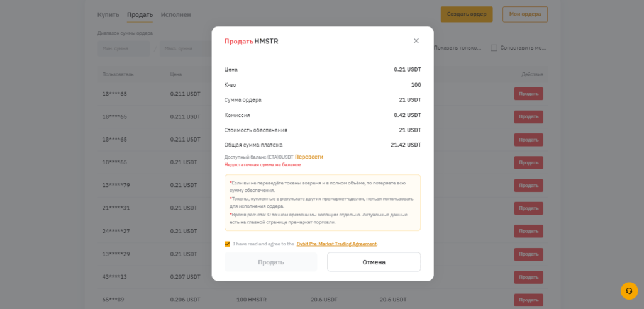Close the Продать HMSTR dialog with X

point(416,41)
